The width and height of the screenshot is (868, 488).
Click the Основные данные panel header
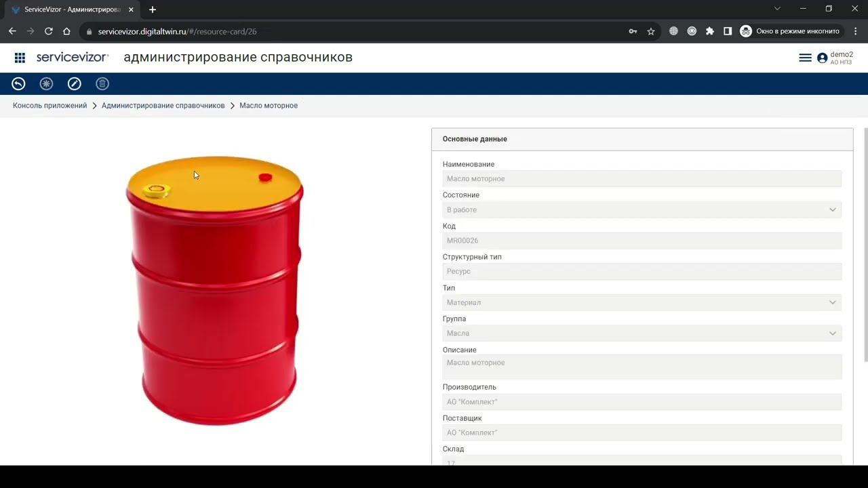point(642,139)
